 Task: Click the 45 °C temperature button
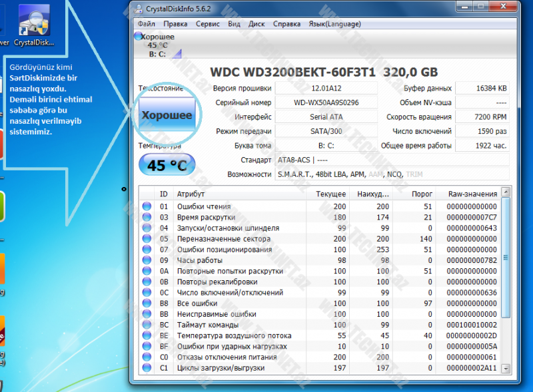(x=167, y=165)
